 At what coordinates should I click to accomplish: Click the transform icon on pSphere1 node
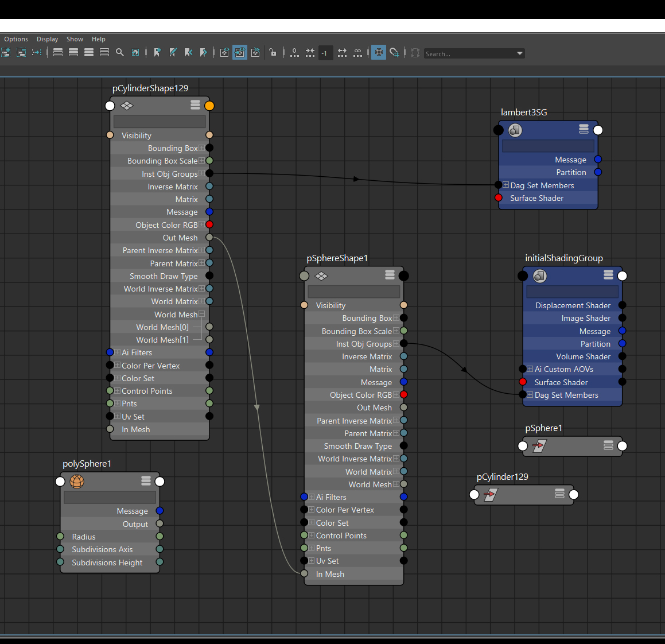[x=539, y=446]
